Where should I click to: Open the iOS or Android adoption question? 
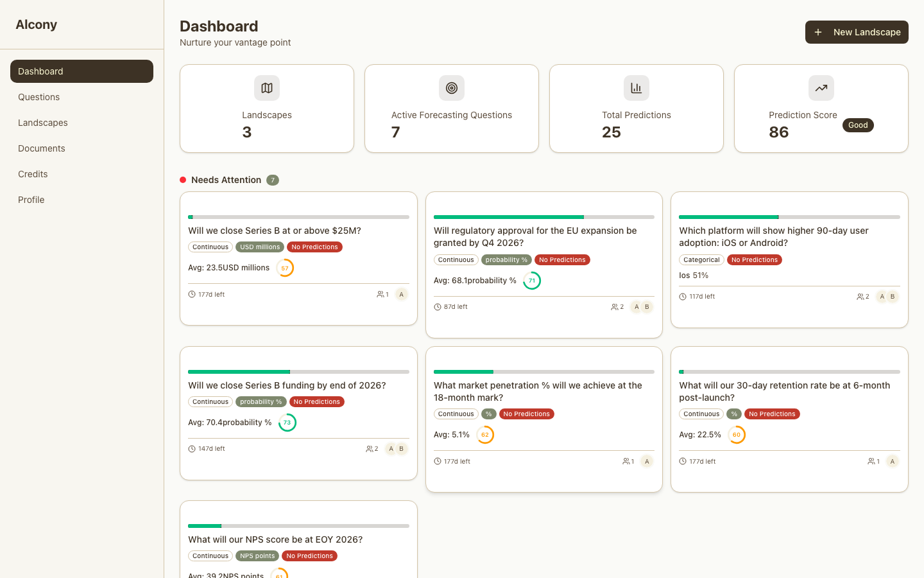pos(774,236)
